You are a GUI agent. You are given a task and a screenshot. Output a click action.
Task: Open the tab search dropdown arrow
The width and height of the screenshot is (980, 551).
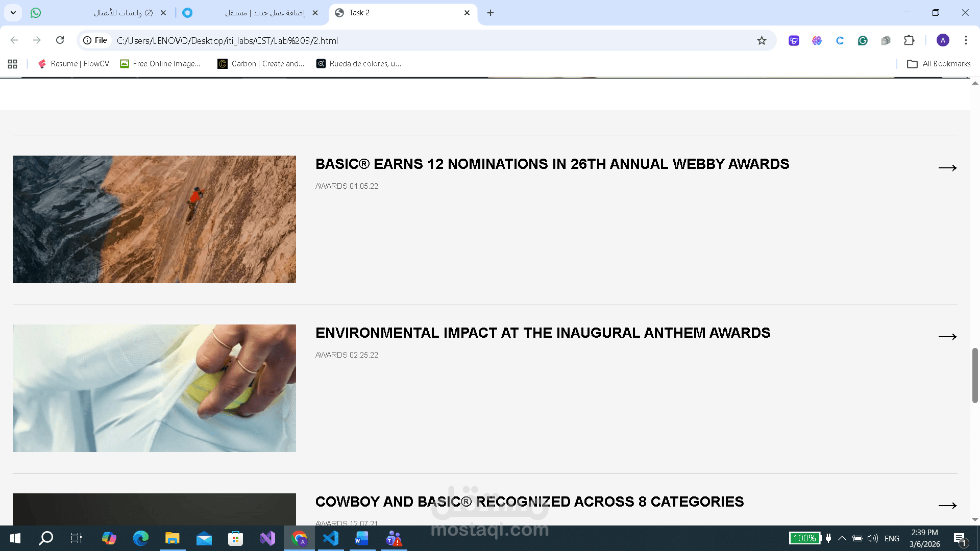(x=13, y=13)
